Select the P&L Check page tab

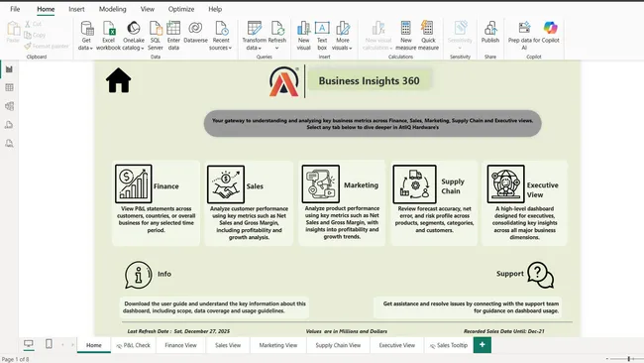tap(134, 345)
